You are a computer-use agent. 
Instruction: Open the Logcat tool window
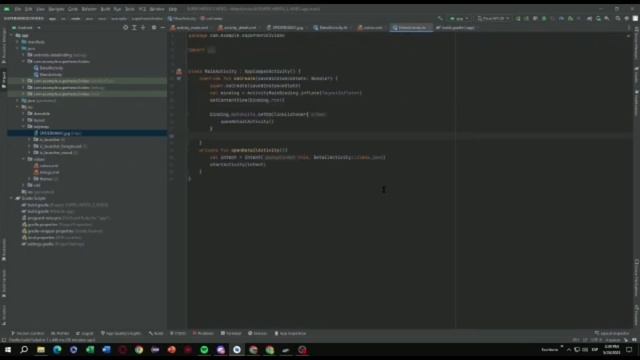(84, 333)
